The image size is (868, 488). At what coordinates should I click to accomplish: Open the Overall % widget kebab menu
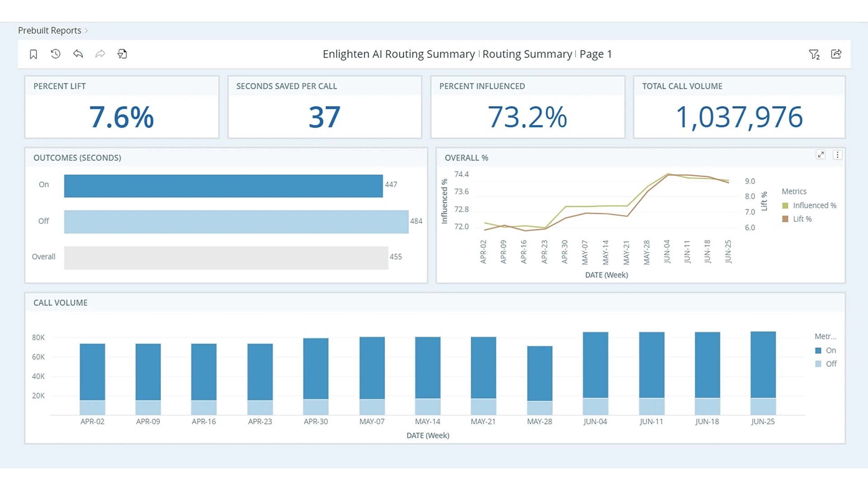coord(838,155)
